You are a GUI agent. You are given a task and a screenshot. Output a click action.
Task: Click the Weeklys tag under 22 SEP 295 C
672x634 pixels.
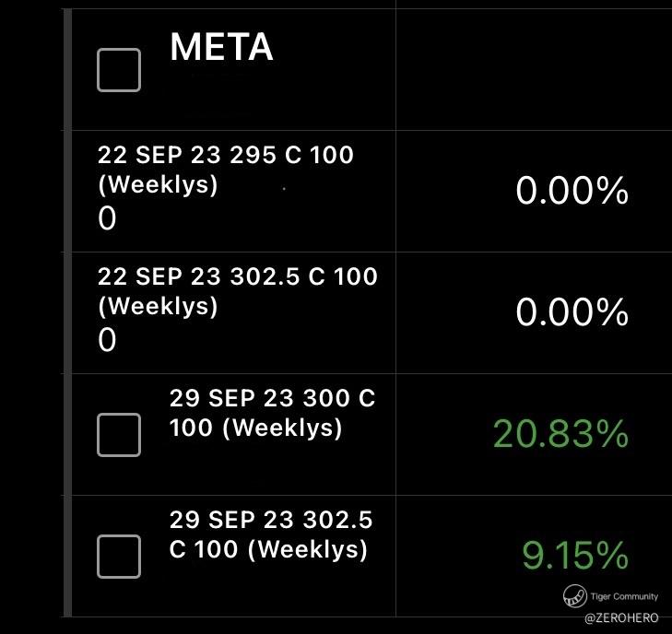tap(158, 184)
